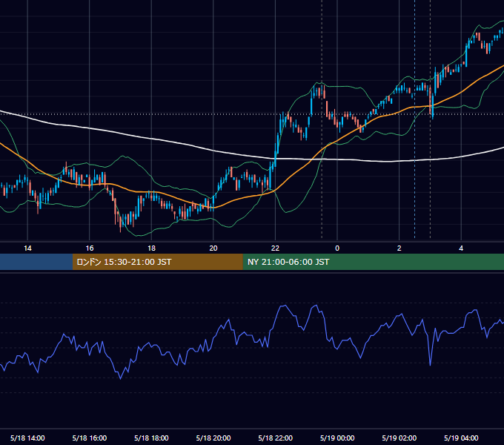Click the ロンドン 15:30-21:00 JST session bar
The height and width of the screenshot is (445, 504).
click(157, 262)
